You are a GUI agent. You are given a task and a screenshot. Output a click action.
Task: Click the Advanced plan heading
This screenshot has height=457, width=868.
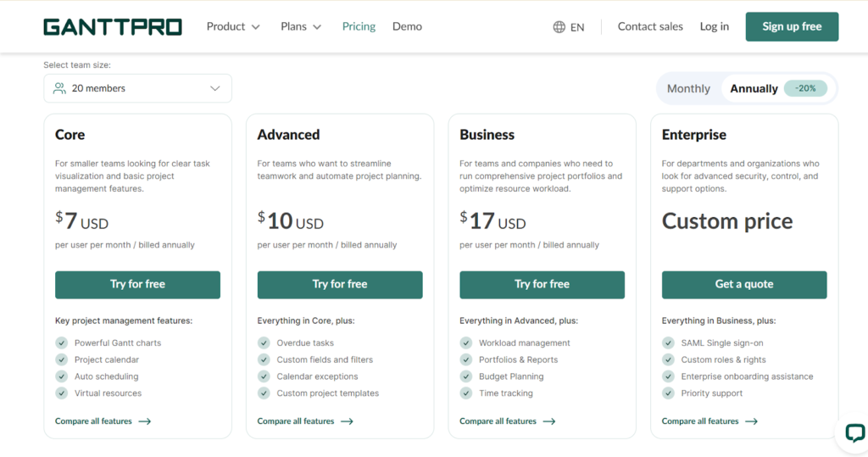tap(288, 135)
